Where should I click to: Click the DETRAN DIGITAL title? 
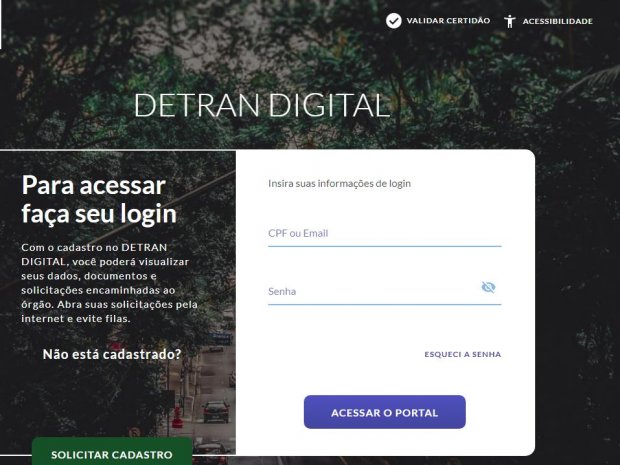pos(262,105)
